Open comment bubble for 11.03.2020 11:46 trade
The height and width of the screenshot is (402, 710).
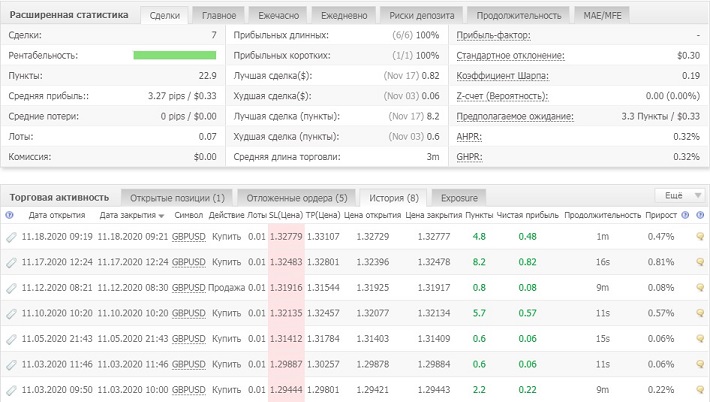click(700, 364)
